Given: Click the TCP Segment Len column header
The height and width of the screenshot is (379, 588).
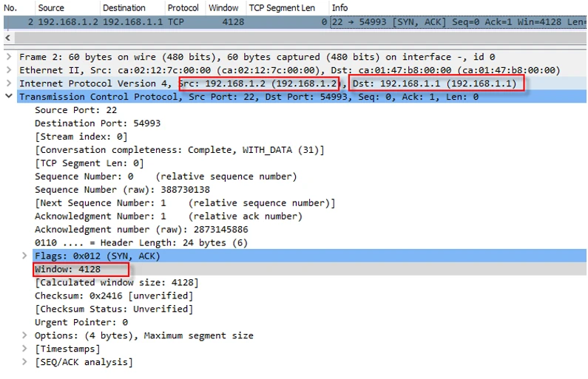Looking at the screenshot, I should tap(282, 7).
